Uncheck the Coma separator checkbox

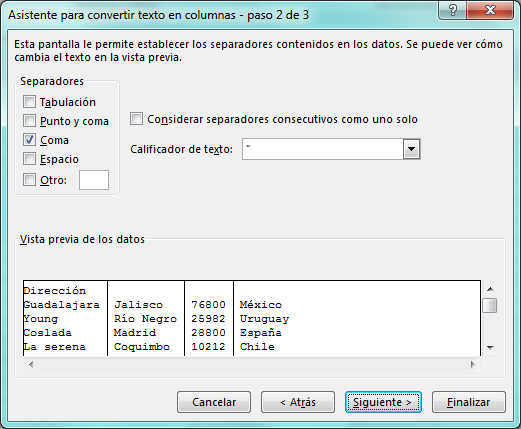pyautogui.click(x=29, y=140)
